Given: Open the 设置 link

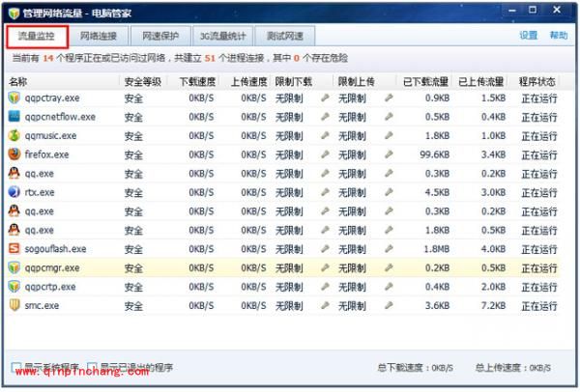Looking at the screenshot, I should (528, 36).
